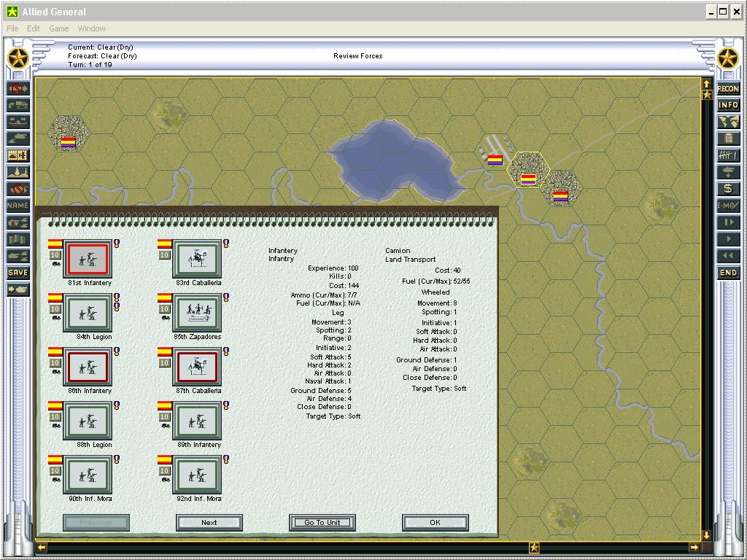Select the 81st Infantery unit portrait
The width and height of the screenshot is (747, 560).
pos(88,259)
